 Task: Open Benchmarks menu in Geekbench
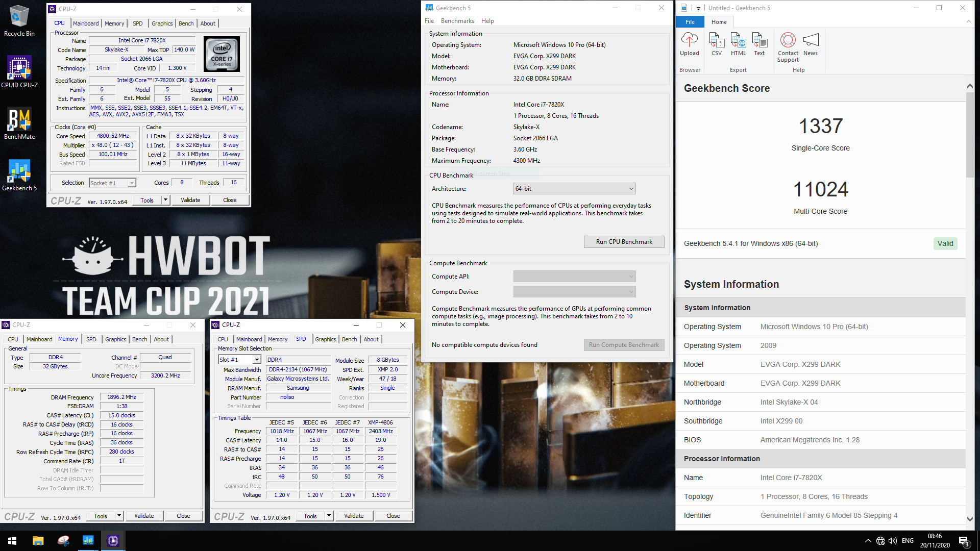click(457, 21)
